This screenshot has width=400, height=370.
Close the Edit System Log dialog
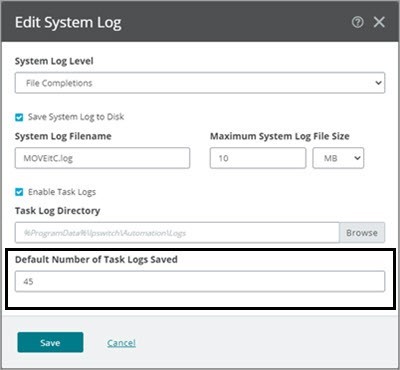[x=379, y=22]
